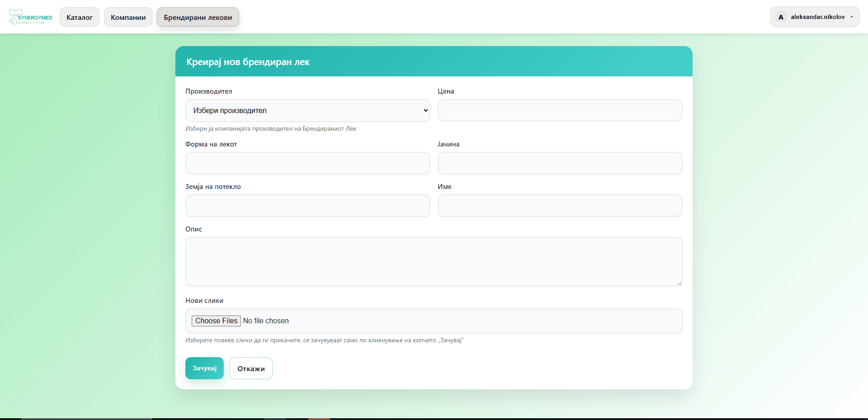Focus the Цена input field
The width and height of the screenshot is (868, 420).
point(560,111)
